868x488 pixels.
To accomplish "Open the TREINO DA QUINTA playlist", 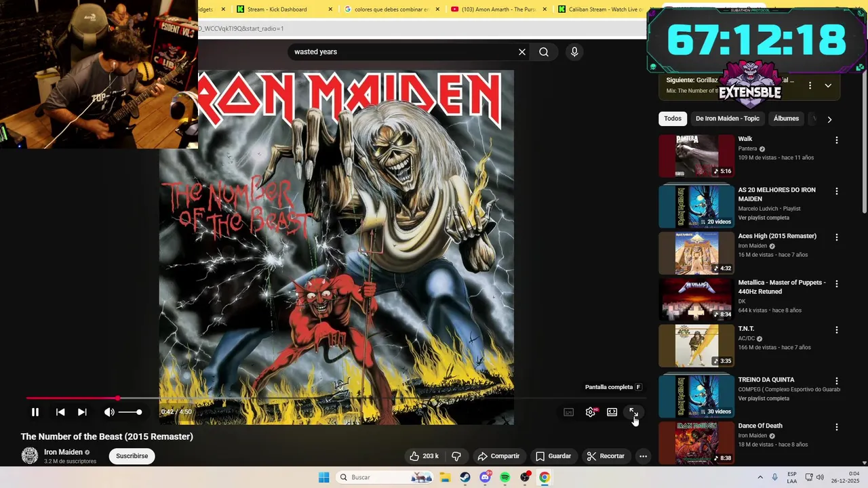I will tap(696, 396).
